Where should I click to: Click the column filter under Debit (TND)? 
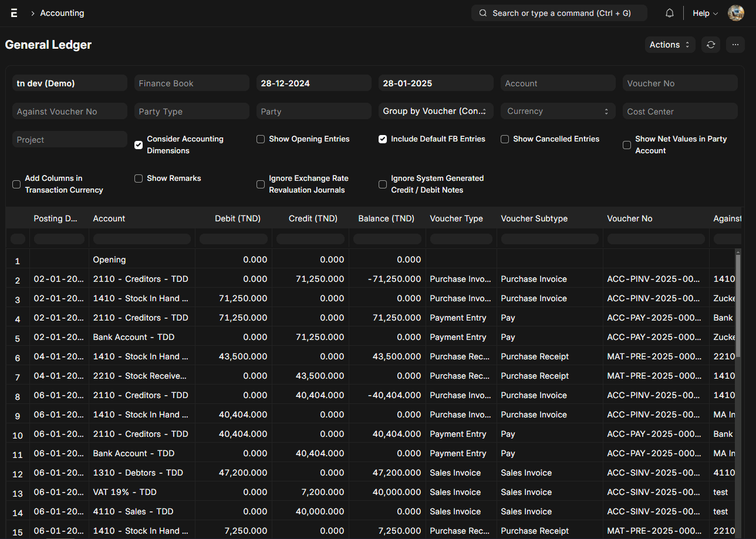coord(234,239)
